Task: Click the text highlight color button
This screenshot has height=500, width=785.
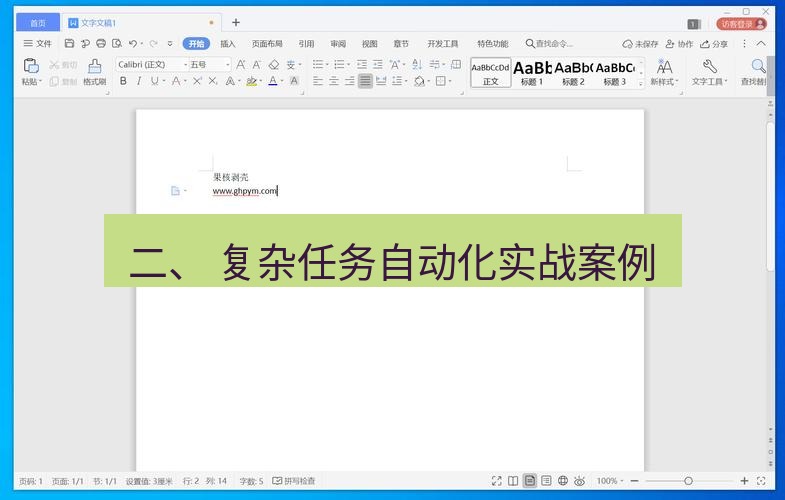Action: click(x=251, y=81)
